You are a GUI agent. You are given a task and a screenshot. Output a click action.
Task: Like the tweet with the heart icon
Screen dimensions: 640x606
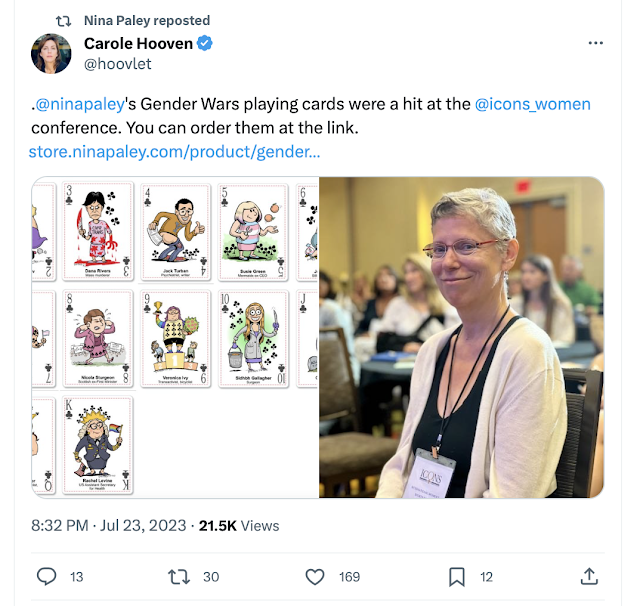[315, 577]
